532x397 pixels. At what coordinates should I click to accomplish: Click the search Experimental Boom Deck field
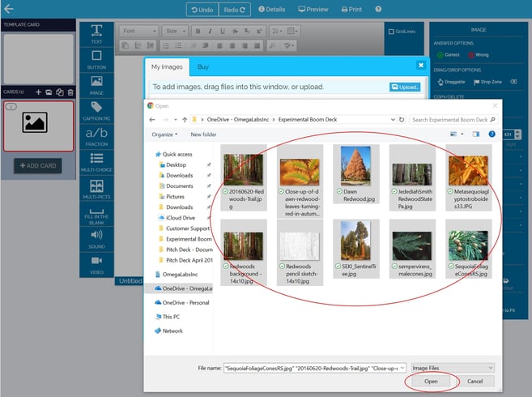click(x=454, y=120)
